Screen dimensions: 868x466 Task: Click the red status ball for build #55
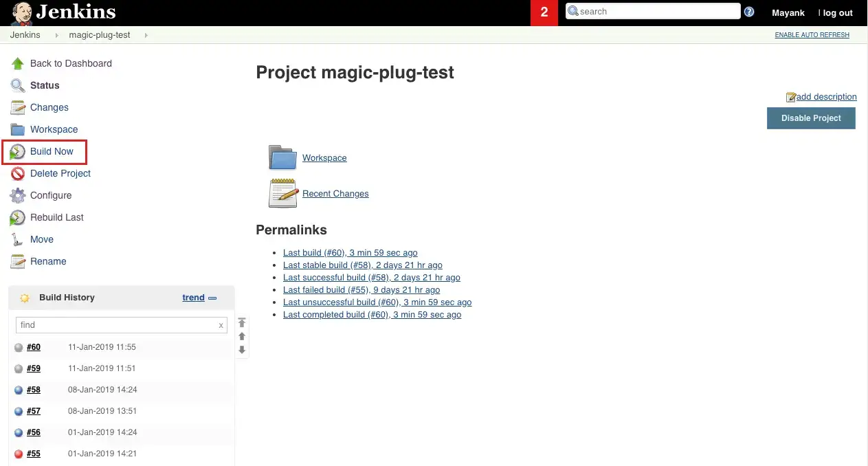point(19,454)
